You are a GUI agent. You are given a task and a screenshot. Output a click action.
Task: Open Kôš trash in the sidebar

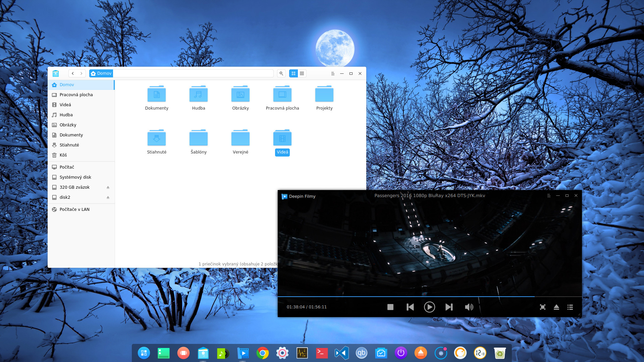81,155
